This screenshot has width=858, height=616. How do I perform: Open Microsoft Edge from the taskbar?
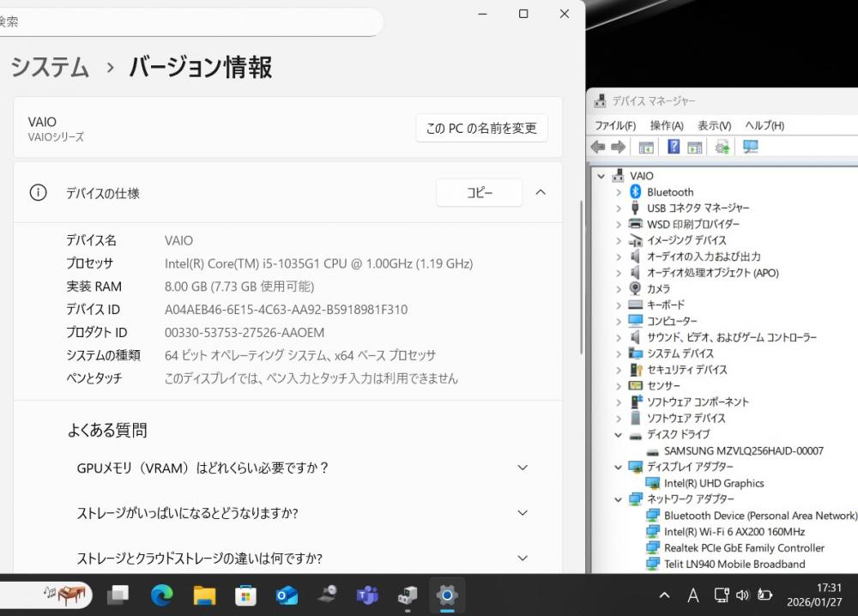[x=161, y=595]
